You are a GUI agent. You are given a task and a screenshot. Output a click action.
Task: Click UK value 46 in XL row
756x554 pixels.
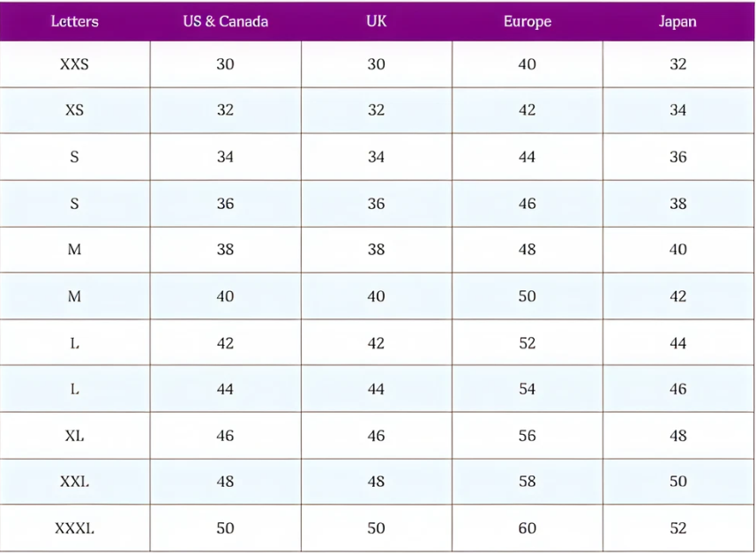coord(376,436)
